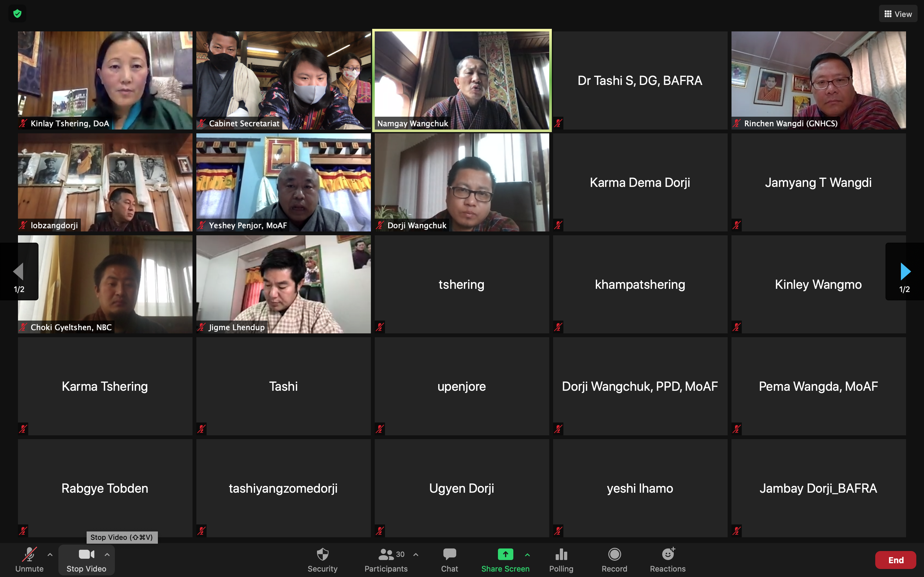Image resolution: width=924 pixels, height=577 pixels.
Task: Expand video options arrow beside Stop Video
Action: coord(107,555)
